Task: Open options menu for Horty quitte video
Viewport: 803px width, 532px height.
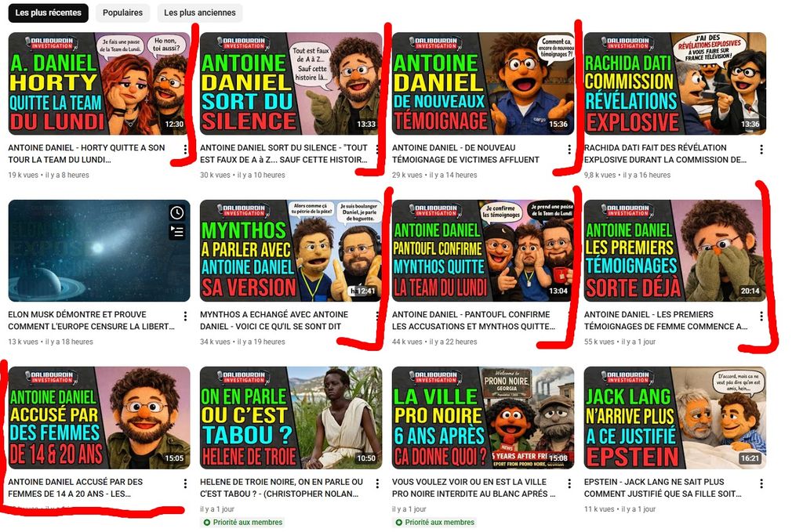Action: pos(185,149)
